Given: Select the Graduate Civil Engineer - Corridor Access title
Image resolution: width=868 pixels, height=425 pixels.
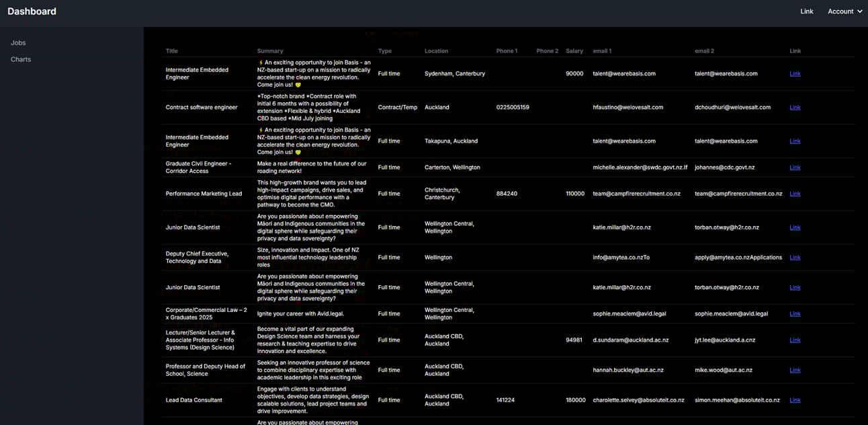Looking at the screenshot, I should click(x=198, y=167).
